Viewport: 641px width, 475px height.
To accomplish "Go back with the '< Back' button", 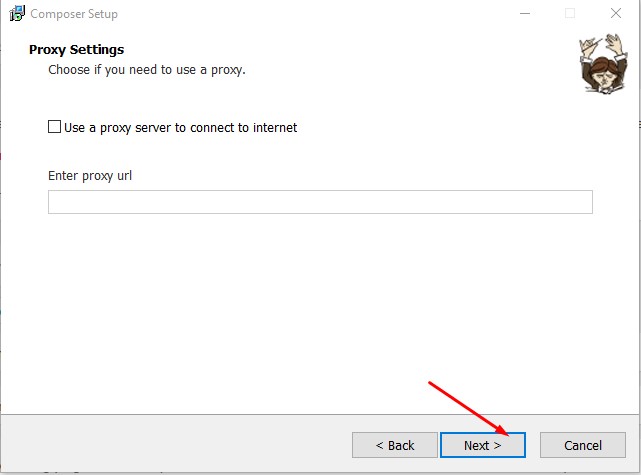I will click(394, 445).
